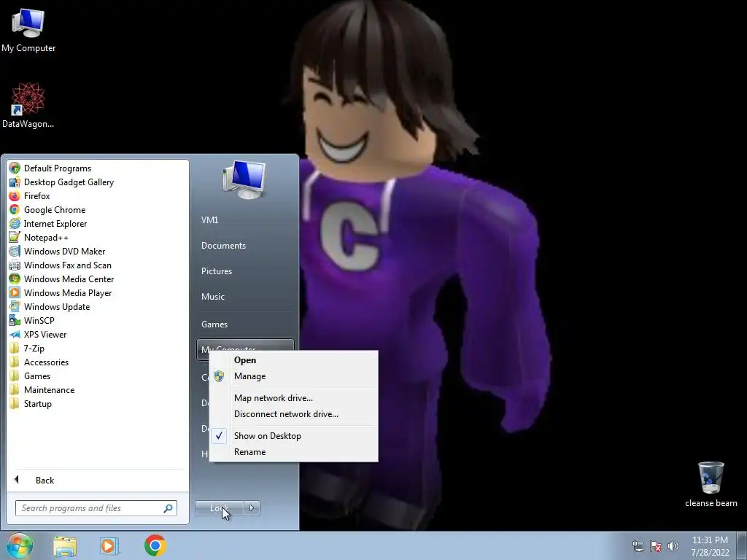This screenshot has width=747, height=560.
Task: Click the user account picture
Action: pos(244,179)
